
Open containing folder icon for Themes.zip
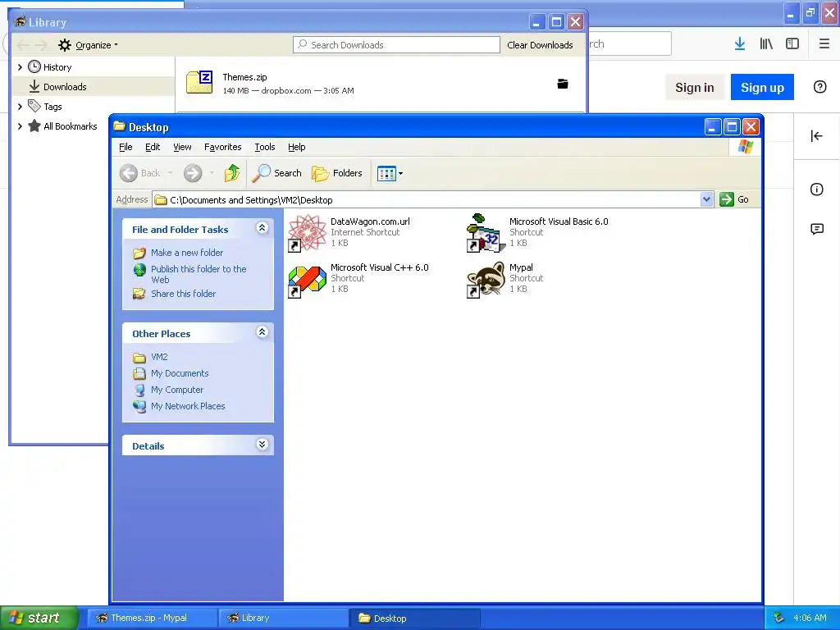(x=563, y=84)
